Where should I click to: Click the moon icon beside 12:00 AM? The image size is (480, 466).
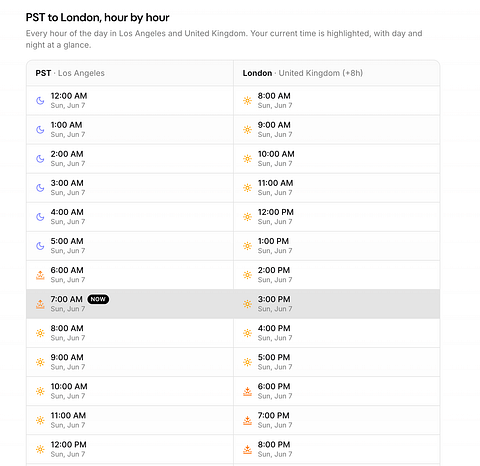point(40,101)
